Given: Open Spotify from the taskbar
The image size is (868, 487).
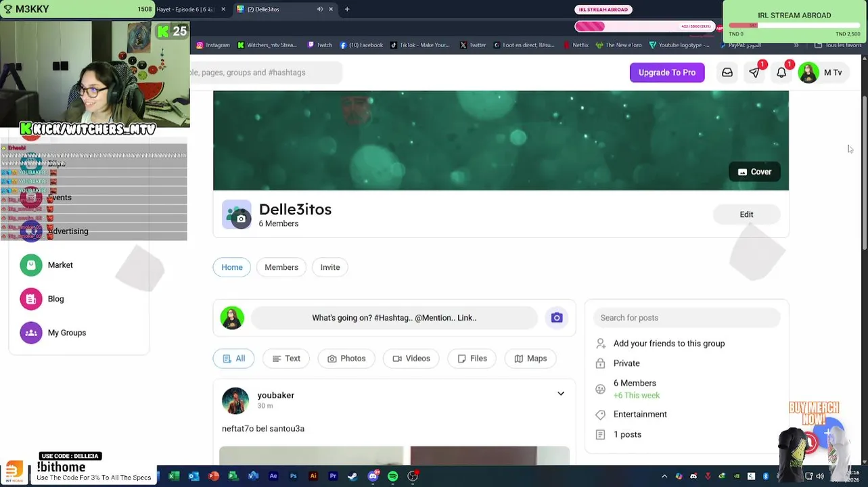Looking at the screenshot, I should click(x=392, y=476).
